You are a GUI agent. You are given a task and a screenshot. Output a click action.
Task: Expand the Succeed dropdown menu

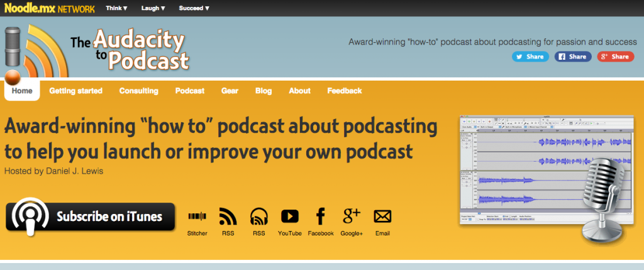pyautogui.click(x=194, y=8)
